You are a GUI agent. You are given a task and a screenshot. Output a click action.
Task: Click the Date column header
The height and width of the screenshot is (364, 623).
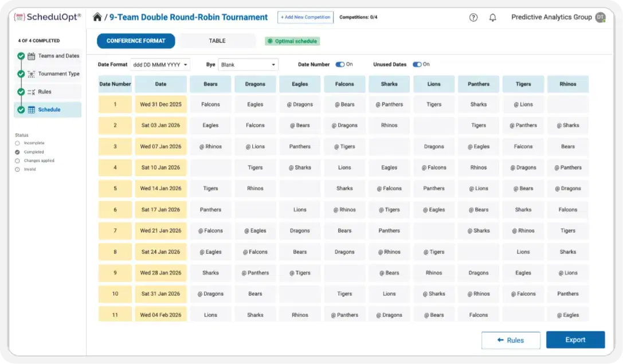click(x=160, y=84)
